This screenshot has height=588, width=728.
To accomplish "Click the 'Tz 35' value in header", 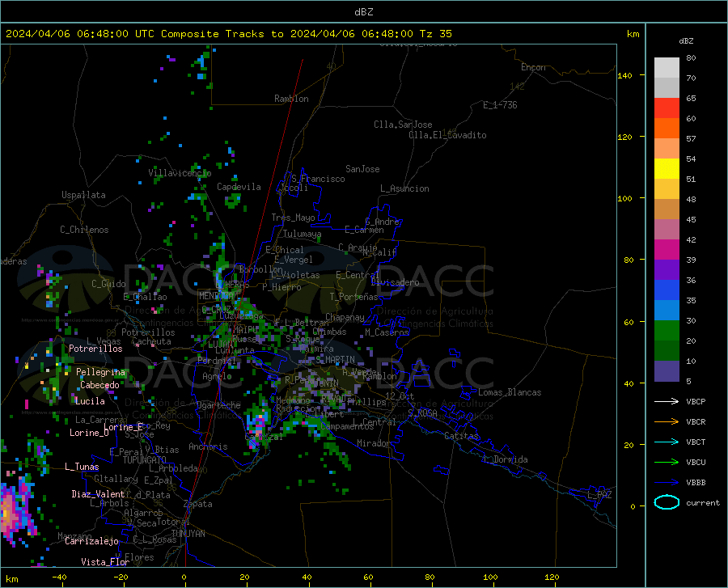I will (x=435, y=34).
